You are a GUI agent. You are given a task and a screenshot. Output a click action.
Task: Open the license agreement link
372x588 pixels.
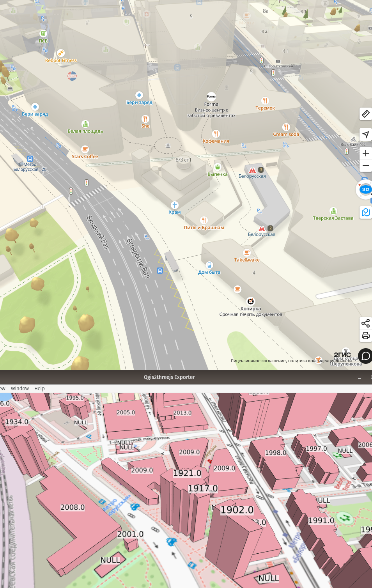[x=259, y=361]
